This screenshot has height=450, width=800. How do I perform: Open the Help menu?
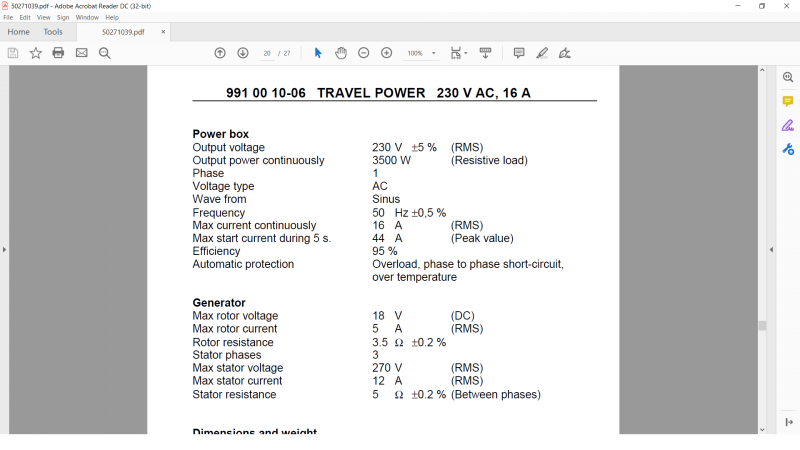coord(112,17)
